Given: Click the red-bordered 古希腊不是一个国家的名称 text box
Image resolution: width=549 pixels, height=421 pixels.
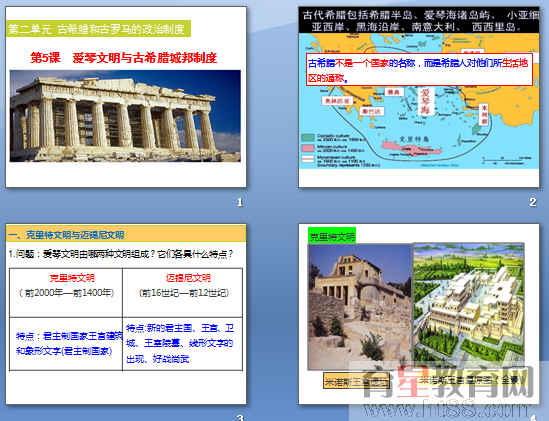Looking at the screenshot, I should (x=419, y=69).
